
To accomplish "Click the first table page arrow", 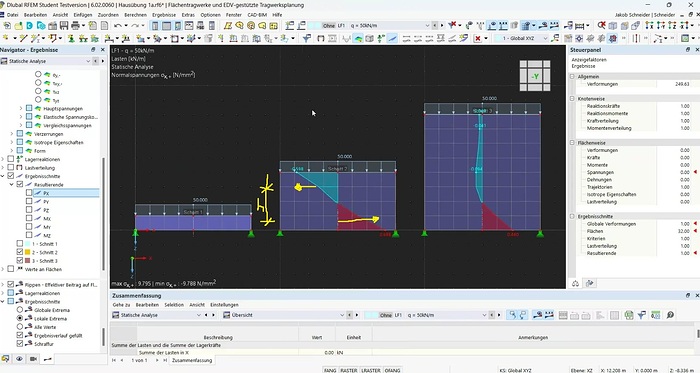I will pyautogui.click(x=114, y=360).
